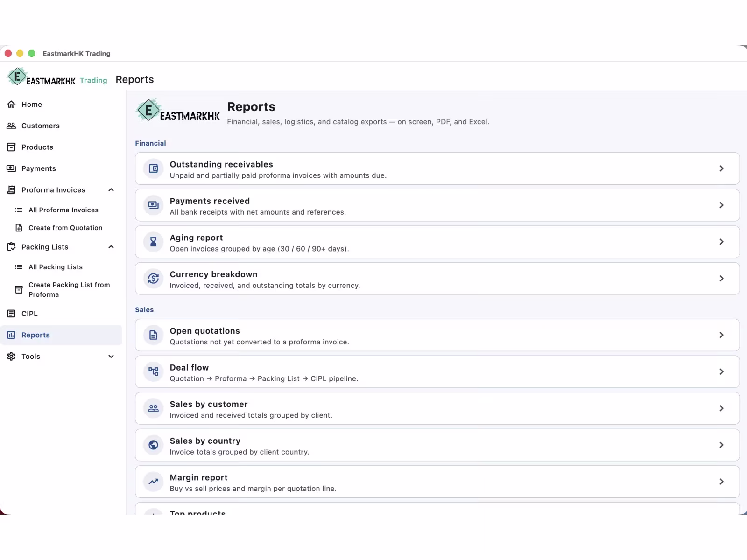Click the Currency breakdown right chevron
This screenshot has width=747, height=560.
(x=721, y=278)
